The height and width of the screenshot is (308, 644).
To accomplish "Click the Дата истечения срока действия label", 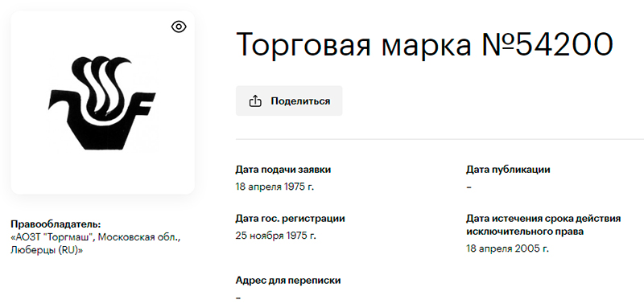I will 543,219.
